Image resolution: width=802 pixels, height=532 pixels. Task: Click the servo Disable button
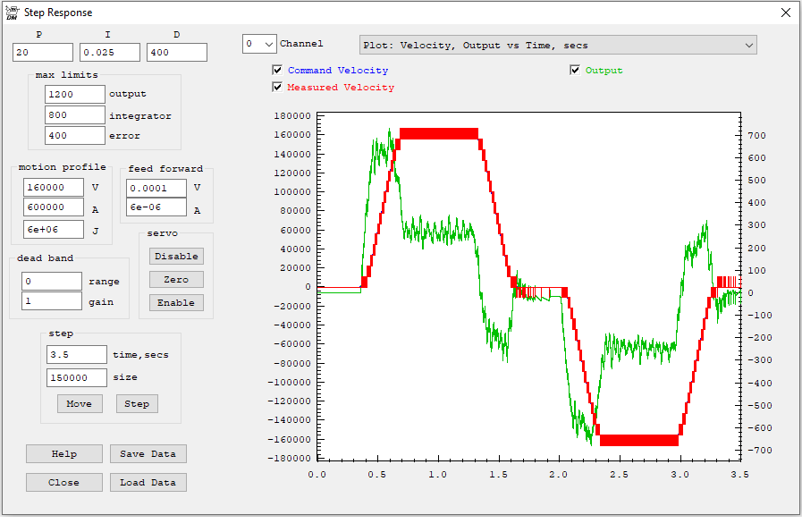[x=176, y=257]
